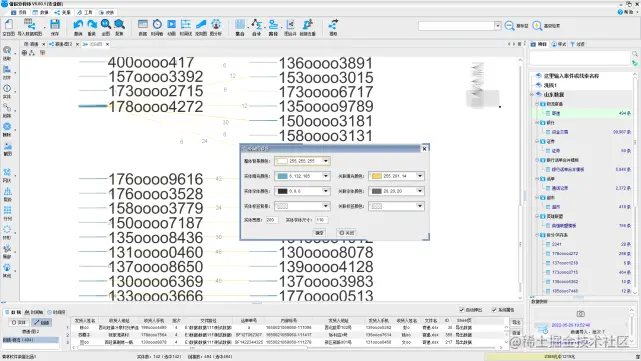
Task: Open the create-vector toolbar icon
Action: click(x=307, y=25)
